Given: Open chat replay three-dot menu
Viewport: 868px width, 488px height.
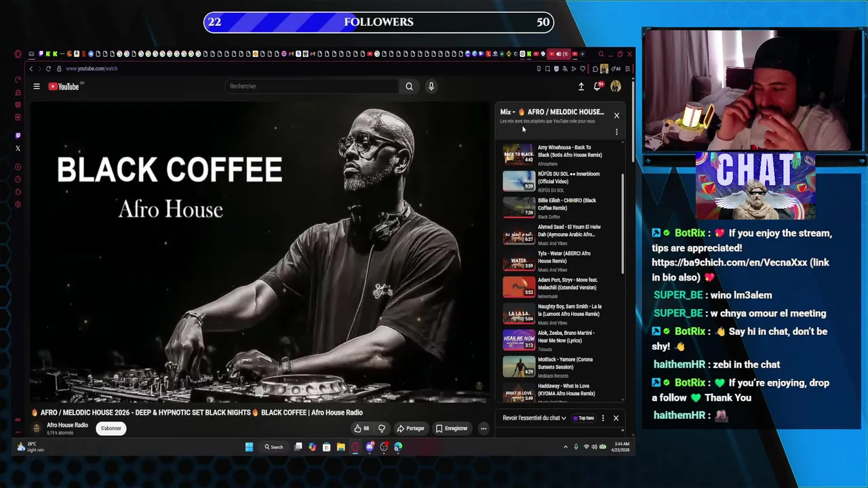Looking at the screenshot, I should pos(603,418).
